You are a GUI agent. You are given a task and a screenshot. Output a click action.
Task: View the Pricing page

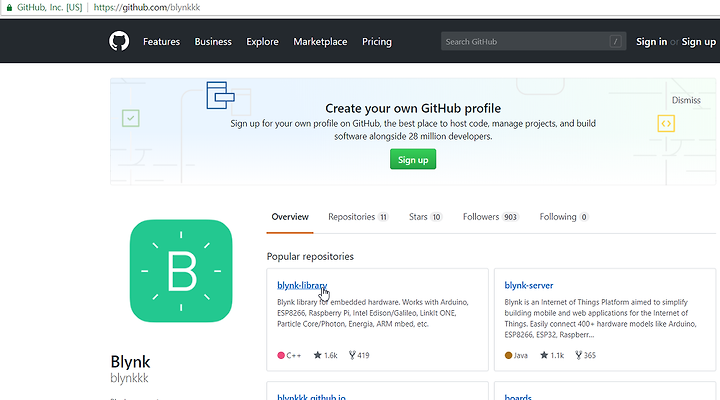point(377,42)
